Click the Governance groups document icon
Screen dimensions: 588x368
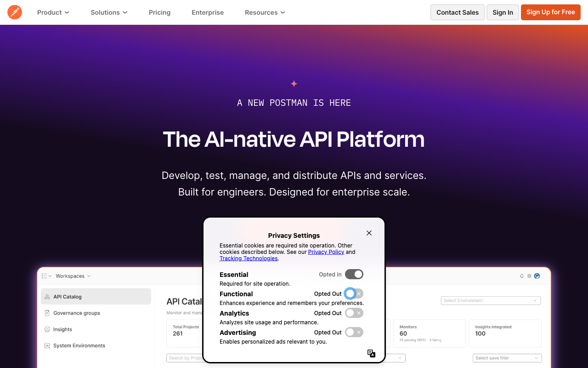point(47,313)
